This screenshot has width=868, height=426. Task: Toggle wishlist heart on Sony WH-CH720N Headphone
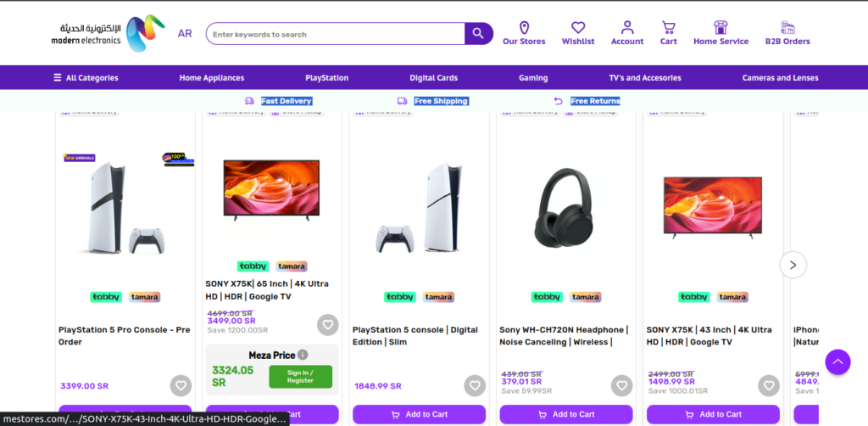pyautogui.click(x=621, y=385)
